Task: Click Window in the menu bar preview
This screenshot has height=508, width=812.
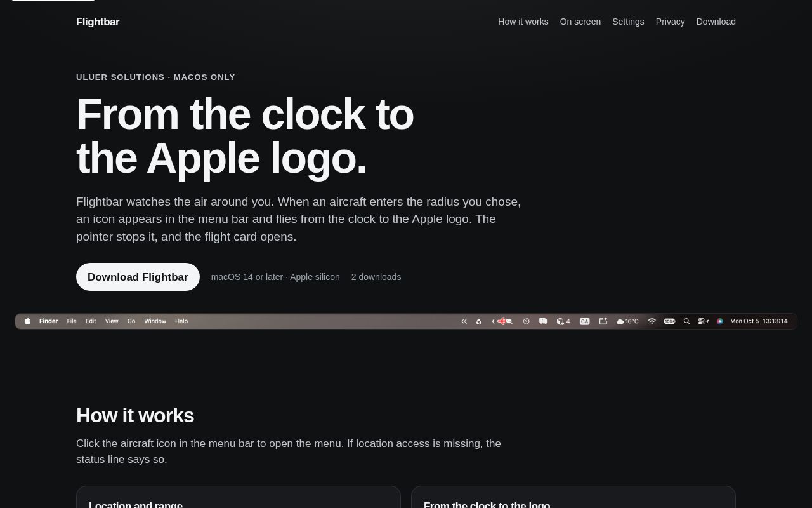Action: pos(155,321)
